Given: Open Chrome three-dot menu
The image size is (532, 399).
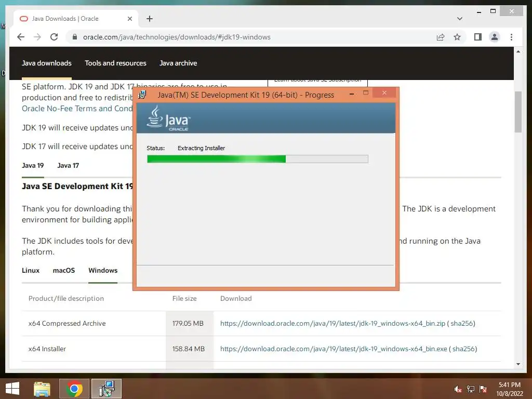Looking at the screenshot, I should coord(511,37).
